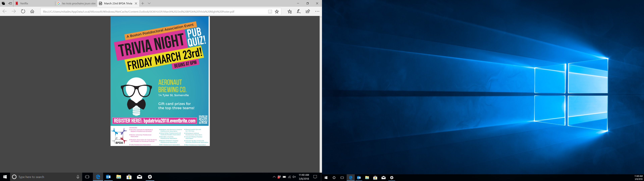Go forward to the next page
Viewport: 644px width, 181px height.
14,11
